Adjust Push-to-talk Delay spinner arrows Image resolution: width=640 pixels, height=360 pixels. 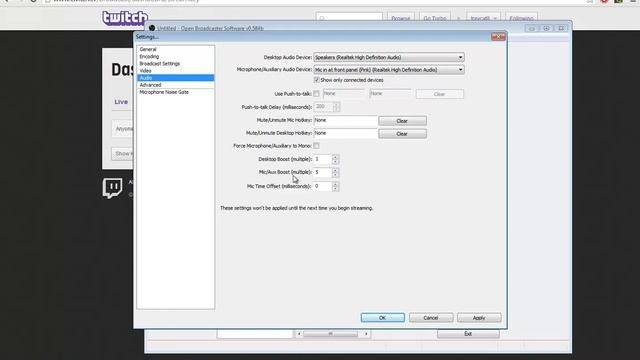coord(336,107)
